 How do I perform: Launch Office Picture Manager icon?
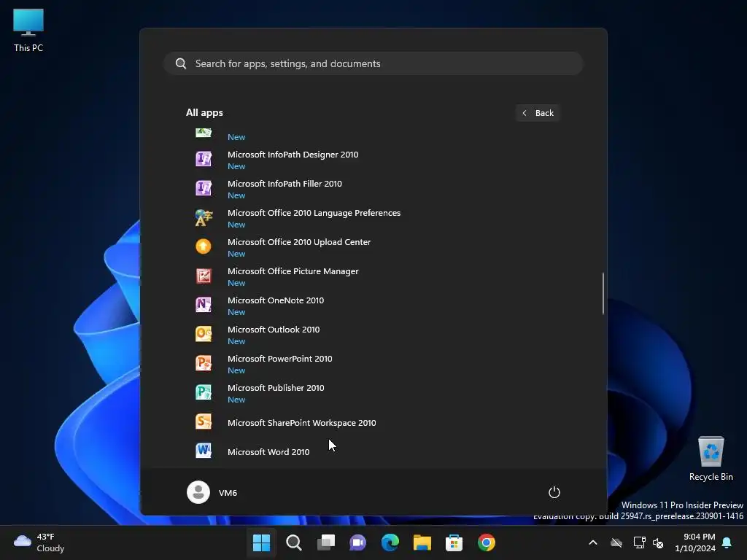(x=204, y=276)
